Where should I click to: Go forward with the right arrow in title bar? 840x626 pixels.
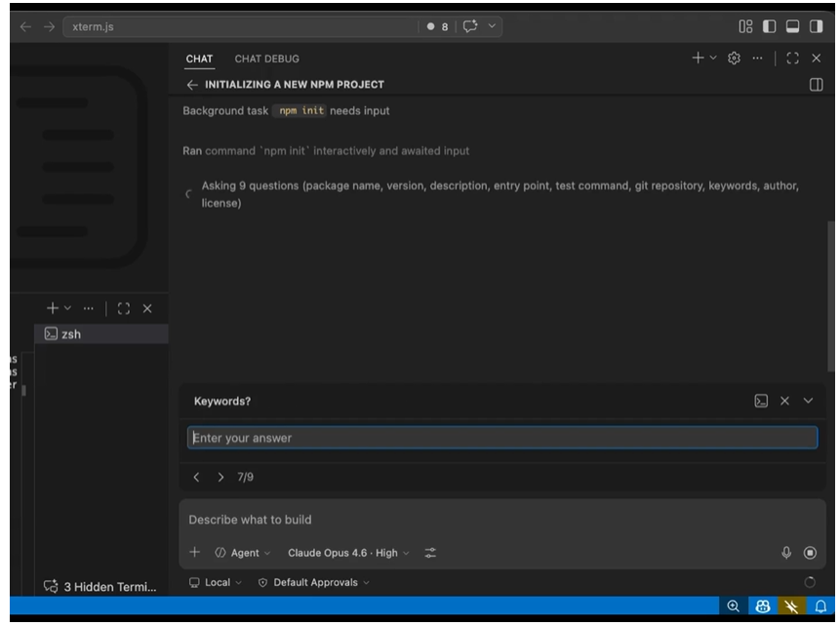pyautogui.click(x=50, y=26)
